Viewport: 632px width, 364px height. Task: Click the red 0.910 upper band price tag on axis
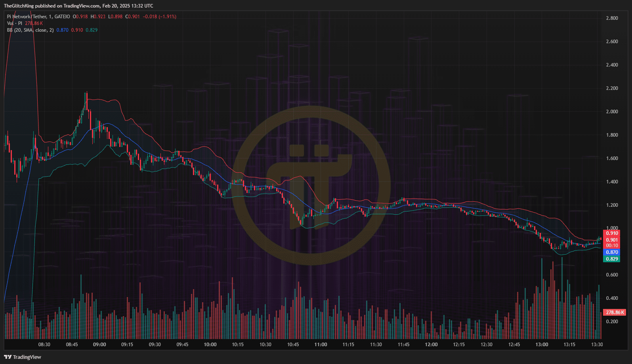(x=611, y=233)
